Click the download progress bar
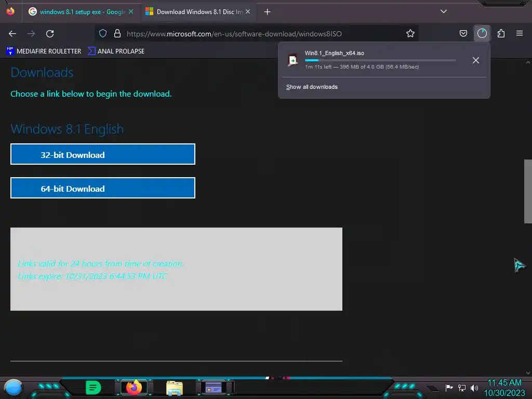This screenshot has width=532, height=399. coord(380,60)
